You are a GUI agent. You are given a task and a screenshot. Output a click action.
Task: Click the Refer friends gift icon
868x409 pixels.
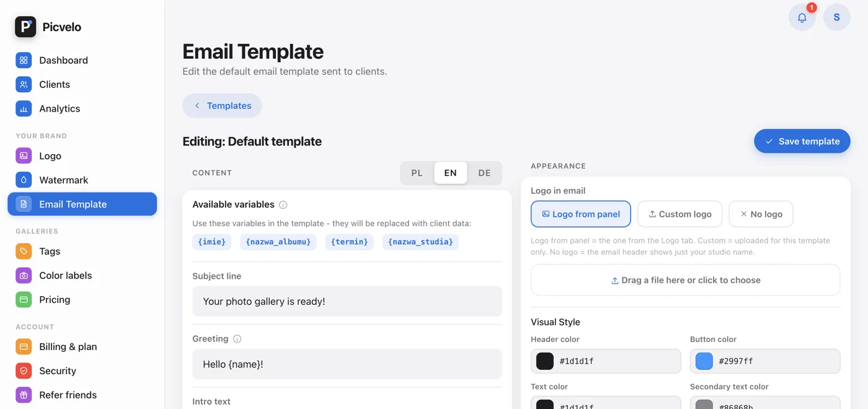[x=24, y=395]
